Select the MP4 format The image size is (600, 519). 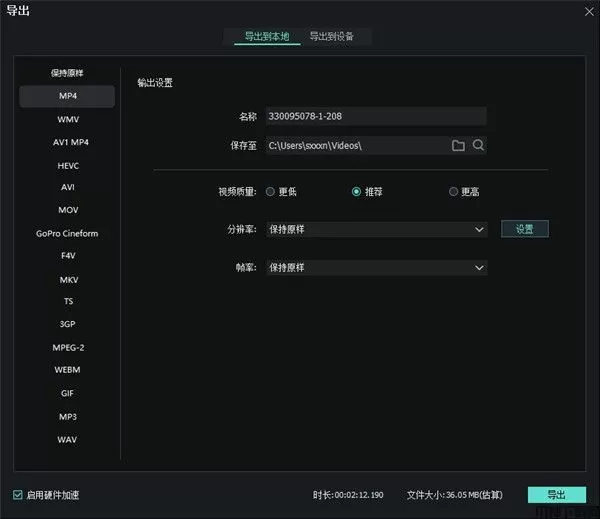pos(67,96)
